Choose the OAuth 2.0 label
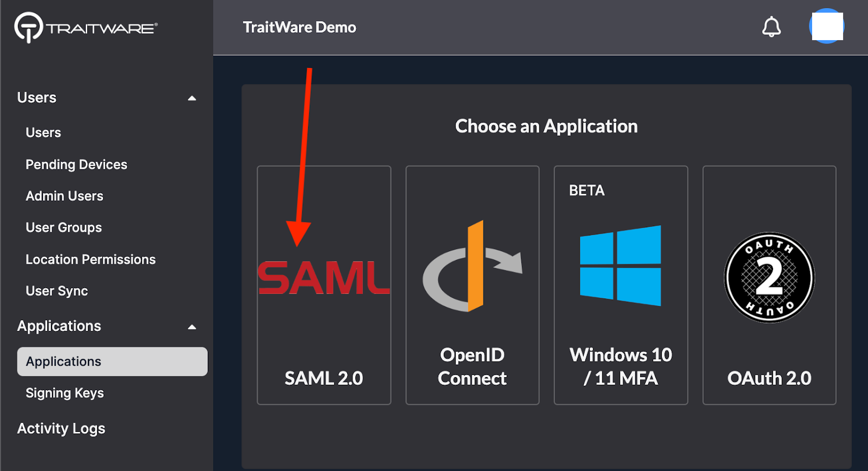This screenshot has width=868, height=471. coord(769,378)
